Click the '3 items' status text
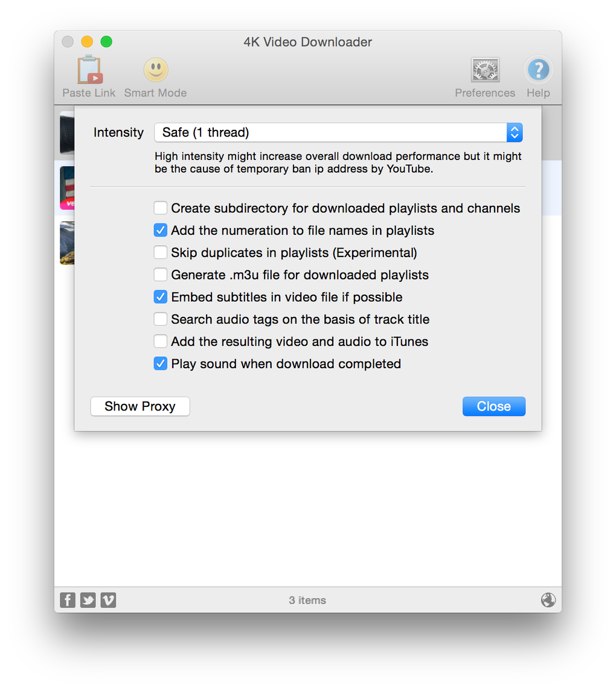 point(307,600)
